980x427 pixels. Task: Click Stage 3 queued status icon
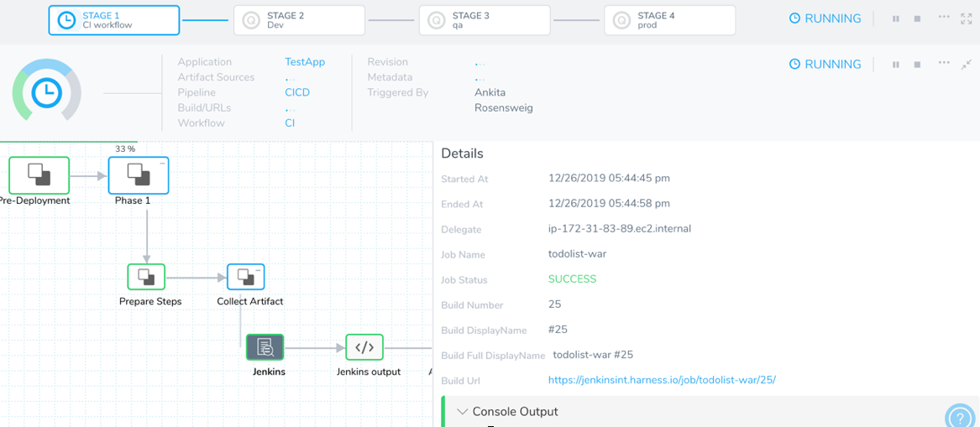click(436, 21)
